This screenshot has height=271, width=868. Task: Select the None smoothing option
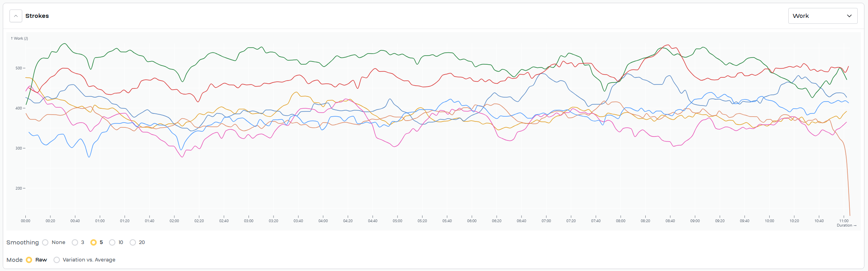click(x=45, y=242)
